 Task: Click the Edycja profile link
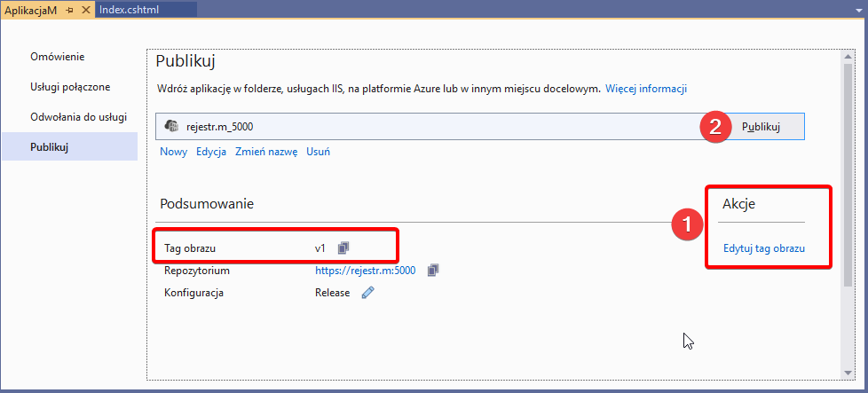(x=211, y=152)
